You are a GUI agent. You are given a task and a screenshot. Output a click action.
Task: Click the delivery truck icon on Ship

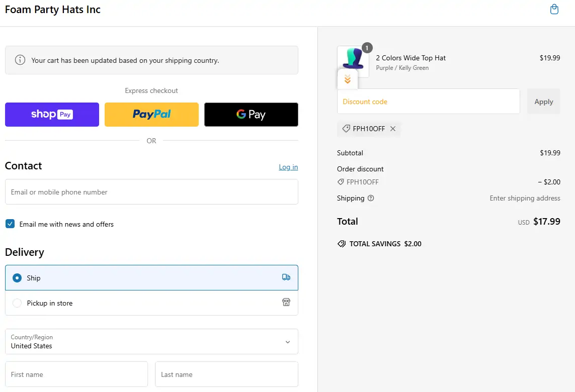286,277
